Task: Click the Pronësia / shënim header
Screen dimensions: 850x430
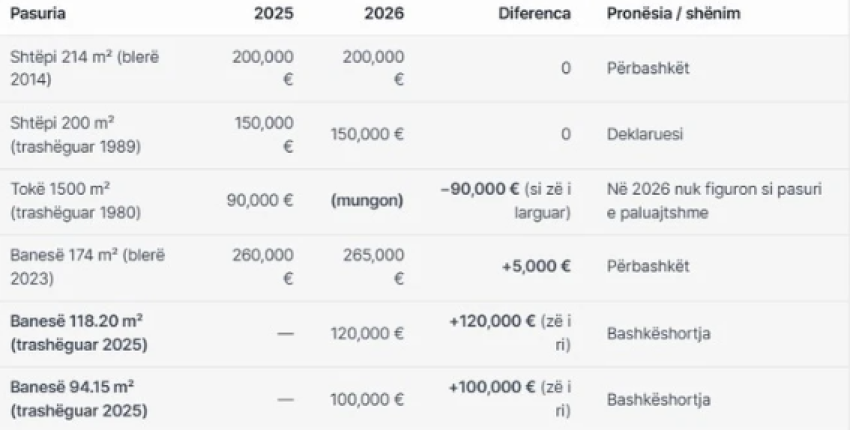Action: 668,16
